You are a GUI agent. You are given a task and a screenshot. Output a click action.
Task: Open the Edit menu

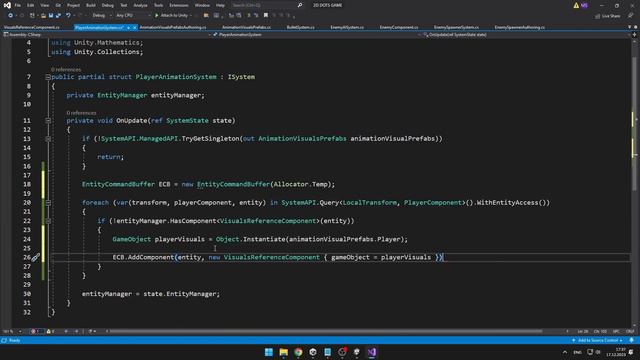point(31,5)
